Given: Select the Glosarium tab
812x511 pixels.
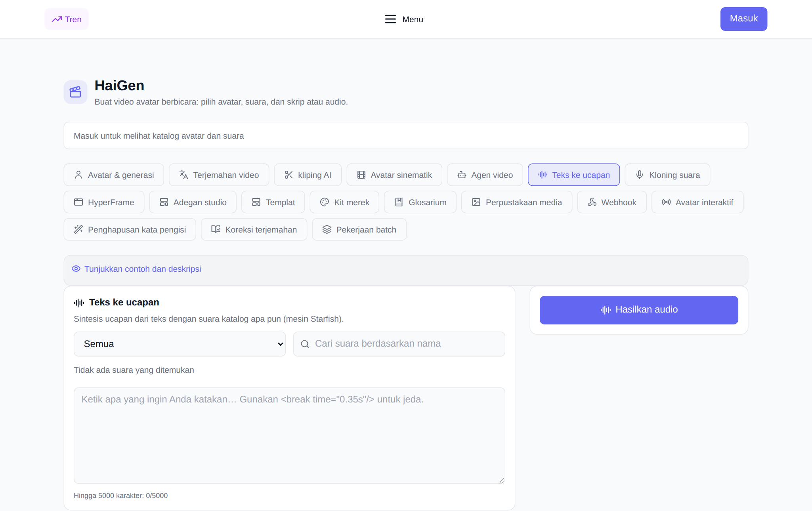Looking at the screenshot, I should click(420, 202).
